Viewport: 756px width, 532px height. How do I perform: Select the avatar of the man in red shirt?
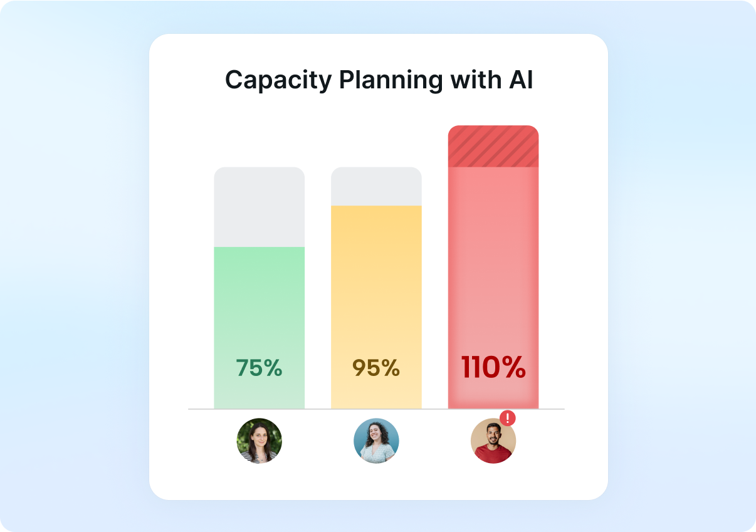pyautogui.click(x=493, y=441)
